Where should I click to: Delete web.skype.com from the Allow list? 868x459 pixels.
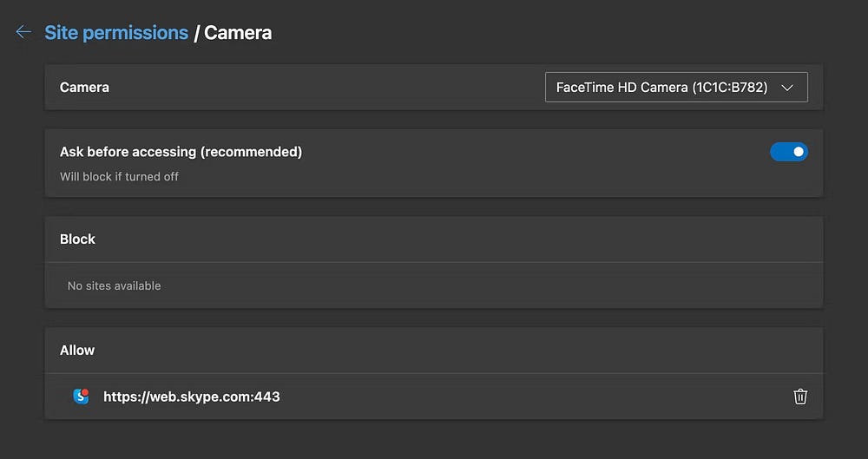(x=800, y=397)
